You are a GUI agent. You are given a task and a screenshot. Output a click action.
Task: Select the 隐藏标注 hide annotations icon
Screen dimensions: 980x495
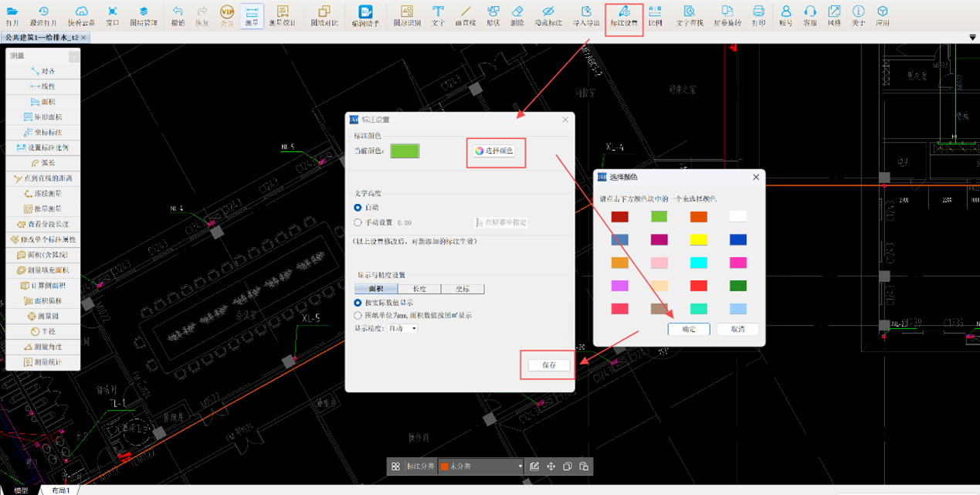(x=548, y=14)
